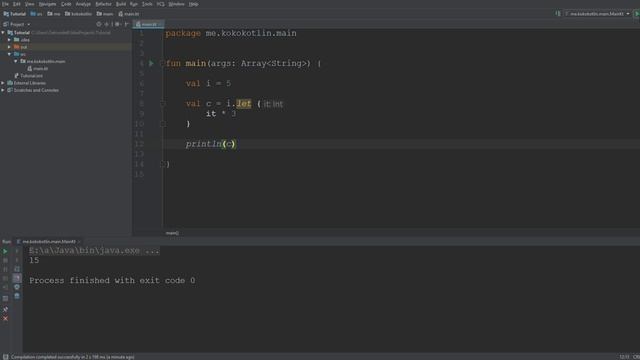Viewport: 640px width, 360px height.
Task: Open the Code menu
Action: 66,4
